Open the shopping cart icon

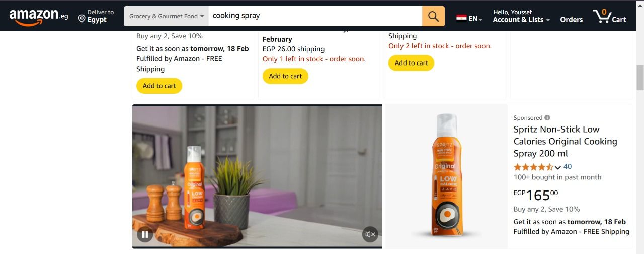tap(609, 16)
